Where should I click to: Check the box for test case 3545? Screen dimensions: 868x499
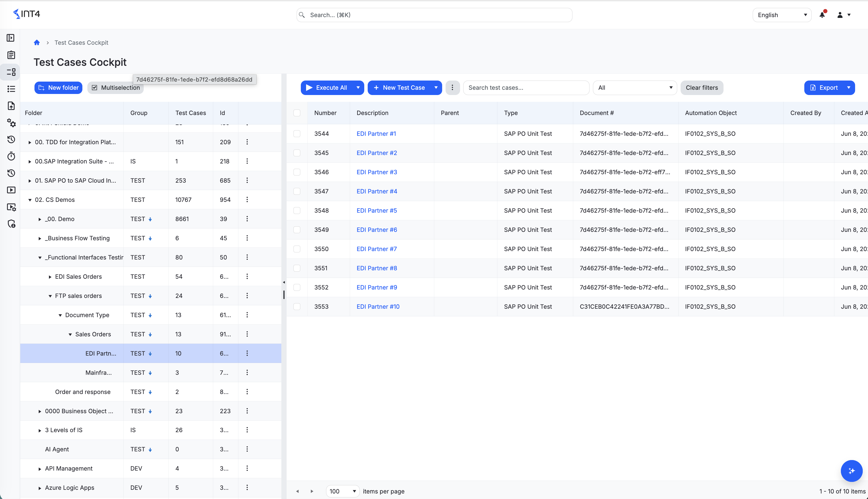pos(297,153)
